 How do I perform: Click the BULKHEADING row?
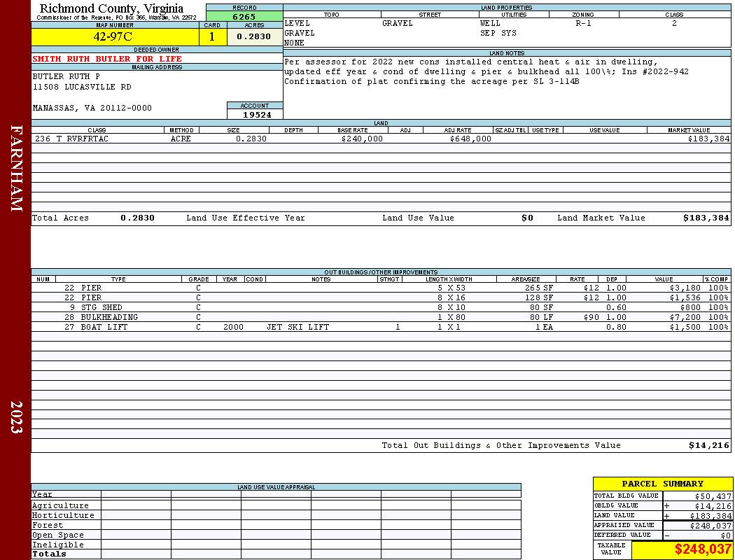(x=381, y=318)
